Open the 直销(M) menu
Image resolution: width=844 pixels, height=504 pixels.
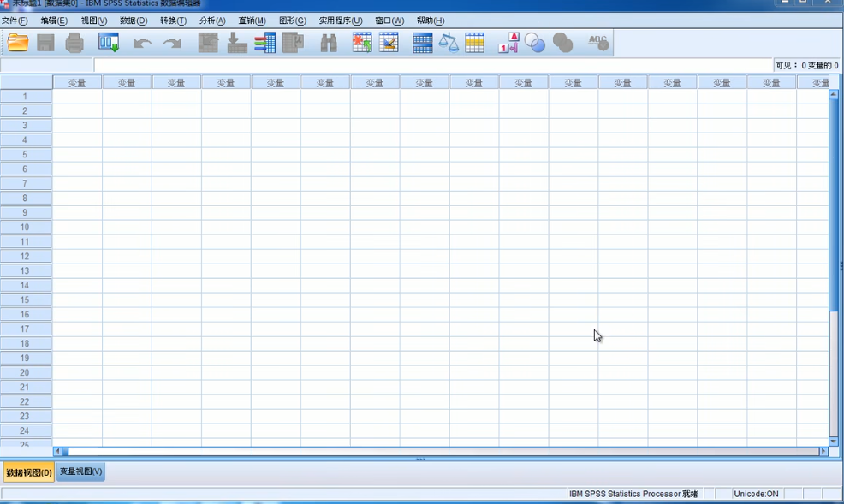252,21
